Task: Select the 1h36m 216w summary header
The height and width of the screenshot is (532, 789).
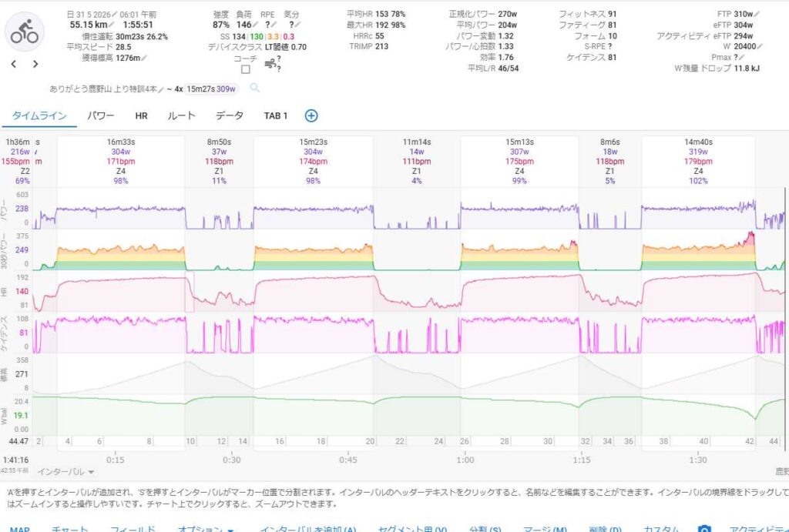Action: point(16,161)
